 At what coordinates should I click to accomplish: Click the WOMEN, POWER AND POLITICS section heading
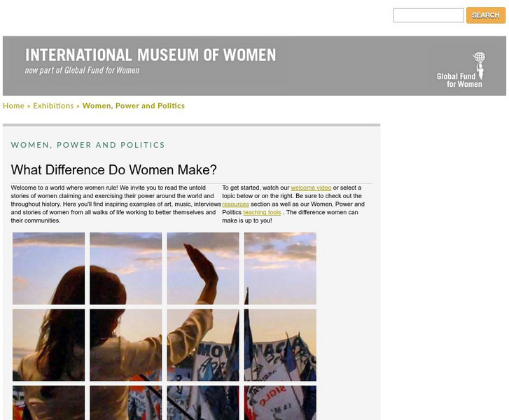click(88, 145)
